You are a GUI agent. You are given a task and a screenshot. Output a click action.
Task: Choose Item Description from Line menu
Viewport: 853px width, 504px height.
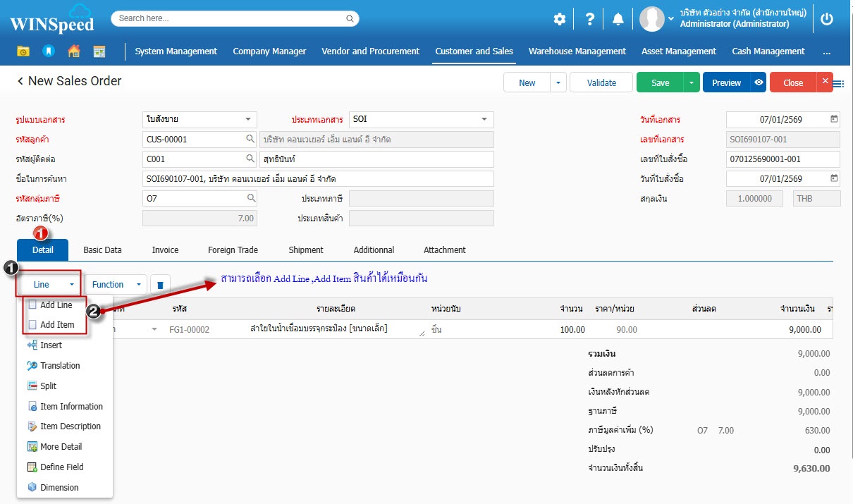(x=70, y=426)
